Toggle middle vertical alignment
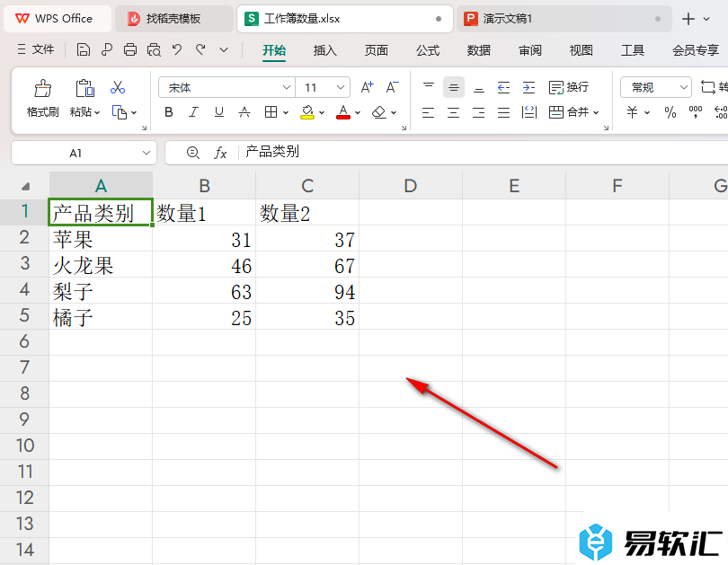The height and width of the screenshot is (565, 728). [x=454, y=87]
